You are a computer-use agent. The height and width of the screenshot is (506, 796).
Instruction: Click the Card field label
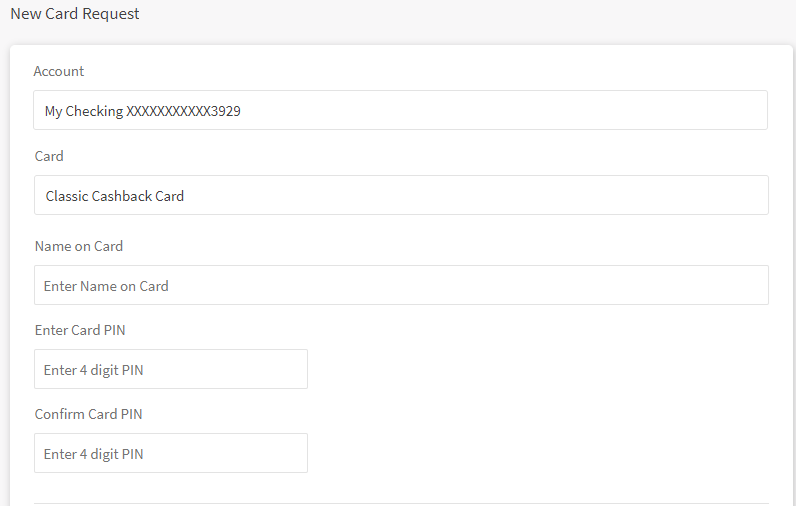pos(49,156)
